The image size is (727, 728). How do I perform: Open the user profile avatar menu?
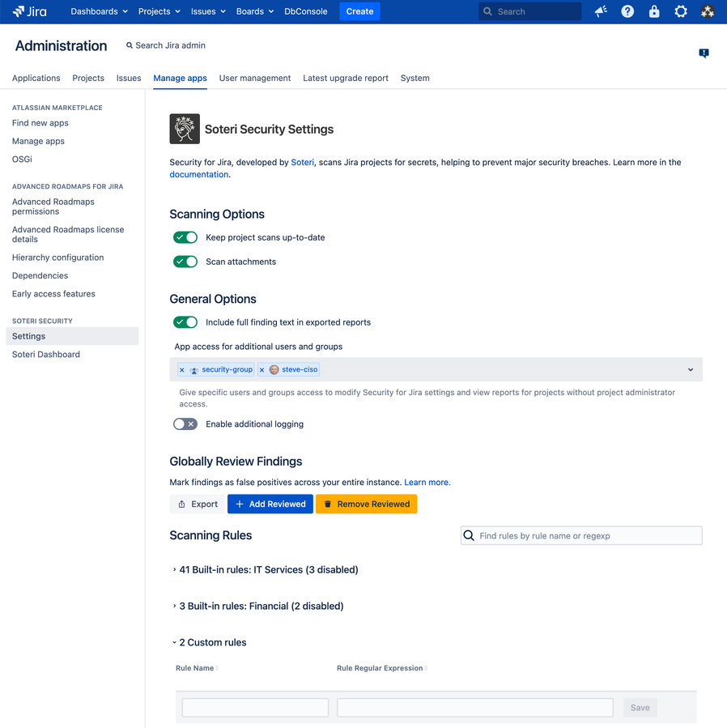click(x=707, y=11)
